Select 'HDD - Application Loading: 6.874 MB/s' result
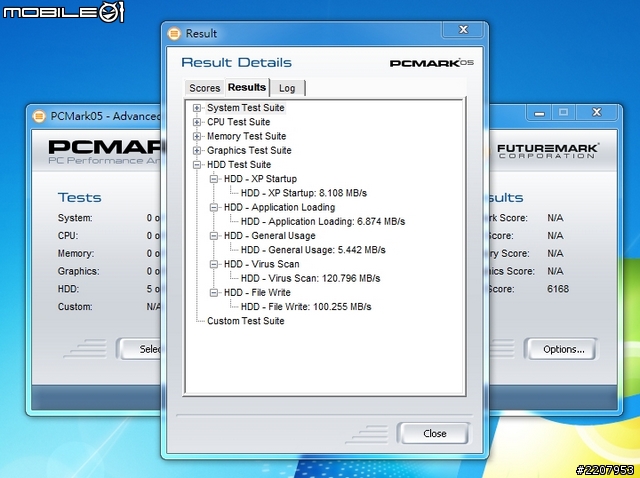This screenshot has width=640, height=478. pyautogui.click(x=323, y=222)
